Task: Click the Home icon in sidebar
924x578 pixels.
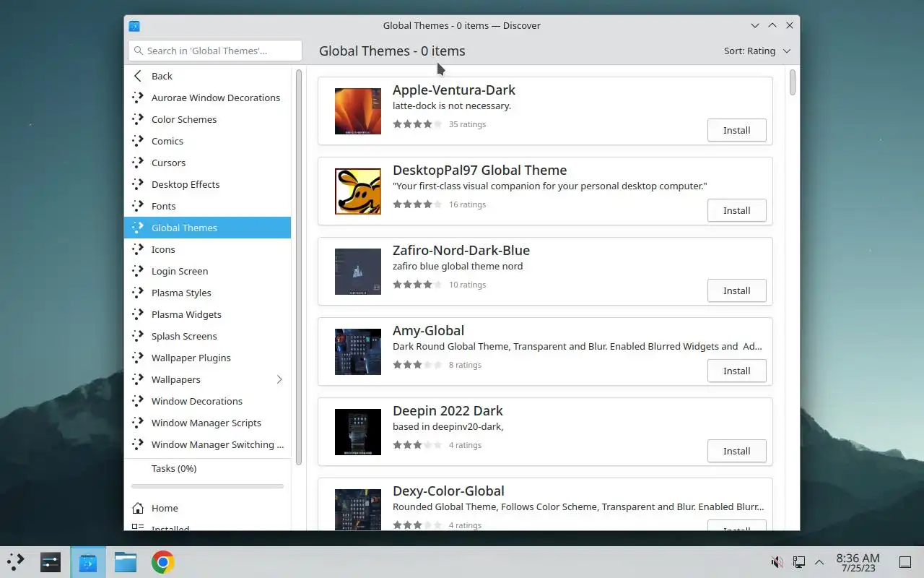Action: pyautogui.click(x=138, y=508)
